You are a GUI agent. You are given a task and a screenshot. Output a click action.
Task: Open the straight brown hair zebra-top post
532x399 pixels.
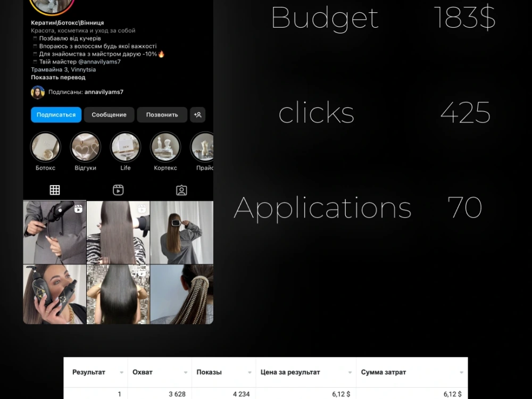click(x=118, y=232)
